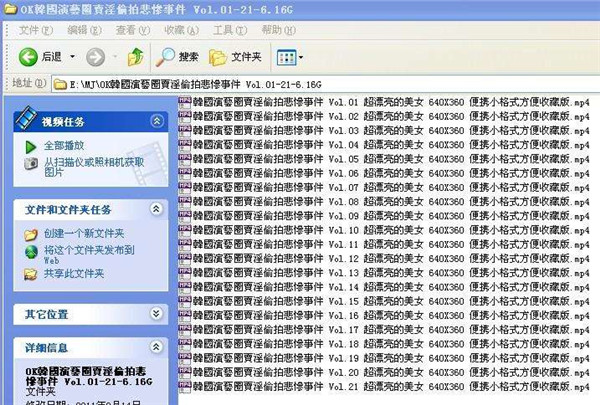This screenshot has height=405, width=600.
Task: Go up one folder level
Action: 135,57
